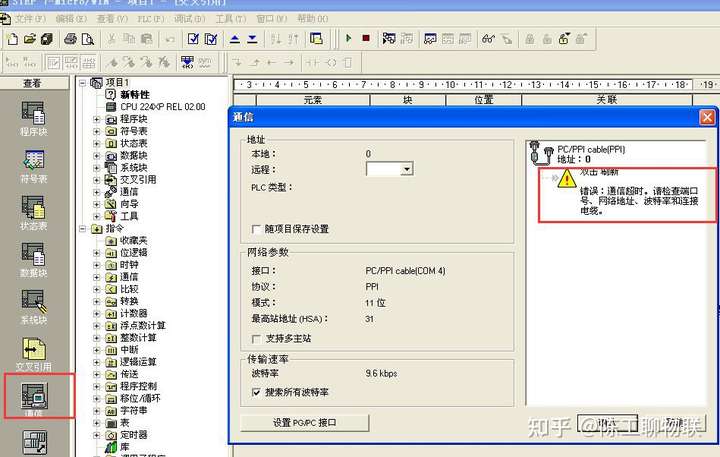Click the 块 column header
Image resolution: width=720 pixels, height=457 pixels.
(408, 100)
